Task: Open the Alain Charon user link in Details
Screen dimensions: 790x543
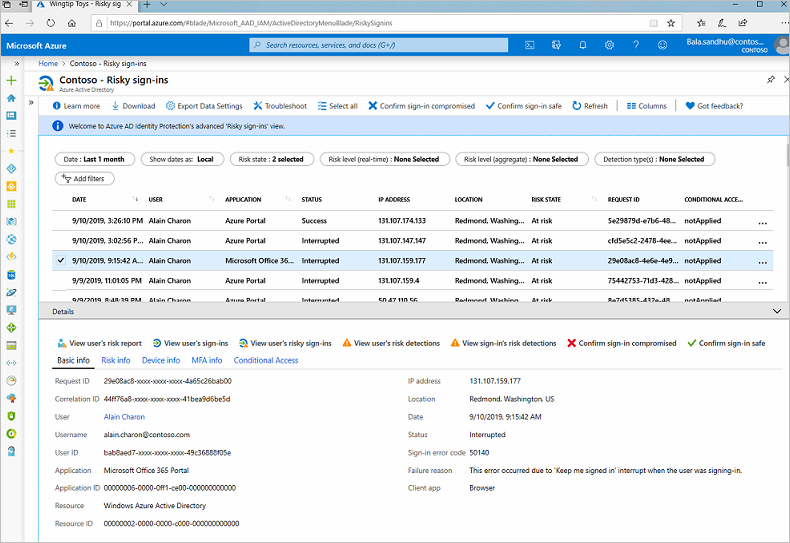Action: pos(124,417)
